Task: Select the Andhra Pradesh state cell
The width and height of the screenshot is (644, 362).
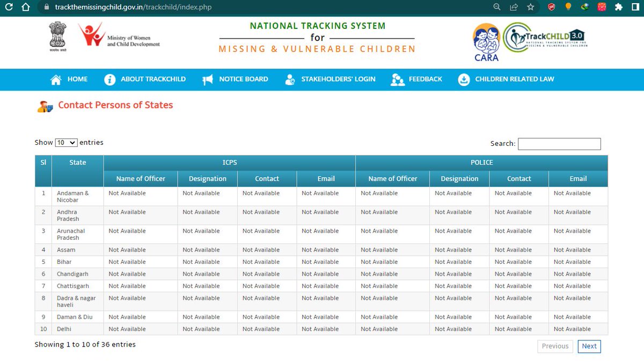Action: coord(78,216)
